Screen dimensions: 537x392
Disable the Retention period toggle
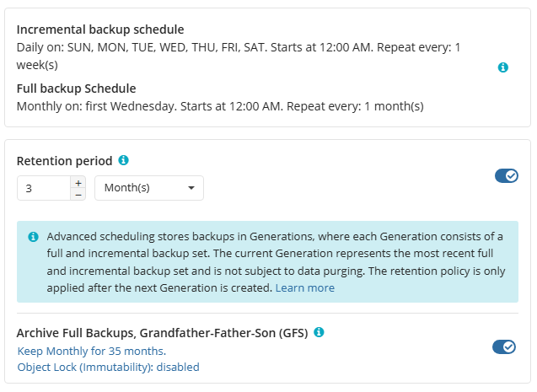pos(506,175)
